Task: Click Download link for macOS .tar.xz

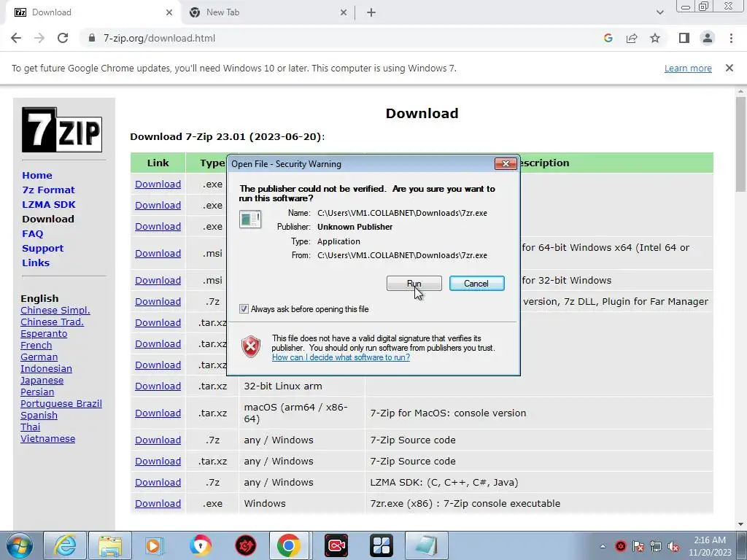Action: pos(158,413)
